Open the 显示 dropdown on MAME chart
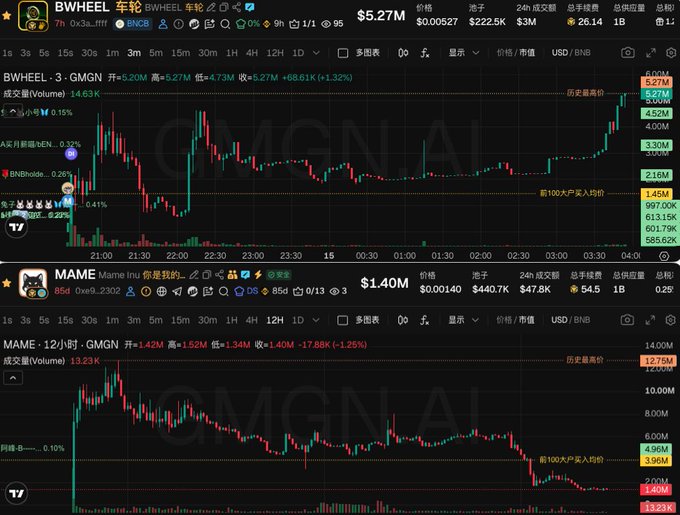This screenshot has height=515, width=680. pos(464,320)
